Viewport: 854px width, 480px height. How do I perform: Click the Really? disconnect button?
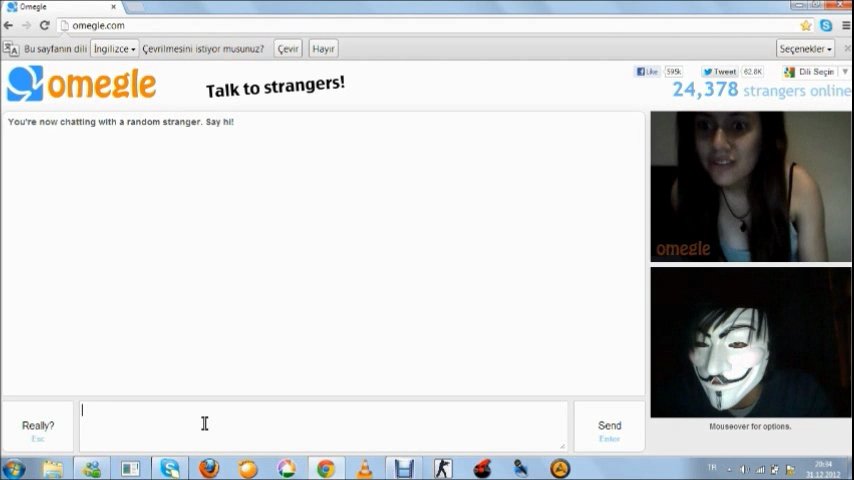pyautogui.click(x=38, y=427)
